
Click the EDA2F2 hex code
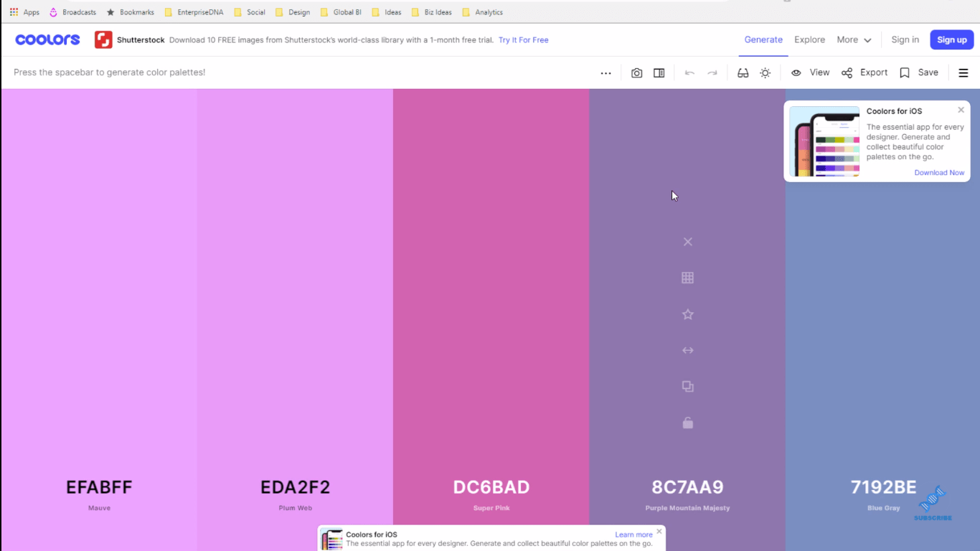pos(295,487)
